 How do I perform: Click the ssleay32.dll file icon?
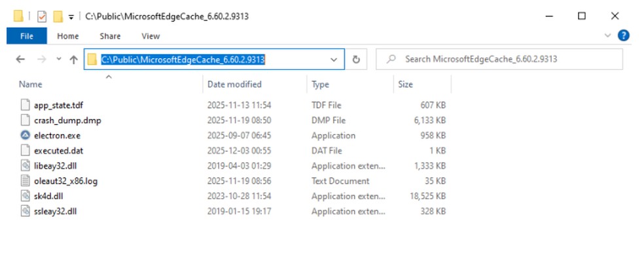(x=26, y=211)
